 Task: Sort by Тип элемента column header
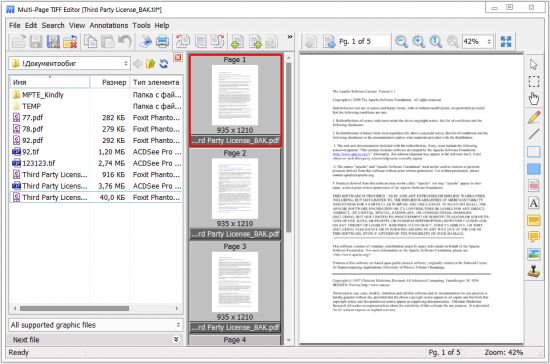click(x=156, y=82)
